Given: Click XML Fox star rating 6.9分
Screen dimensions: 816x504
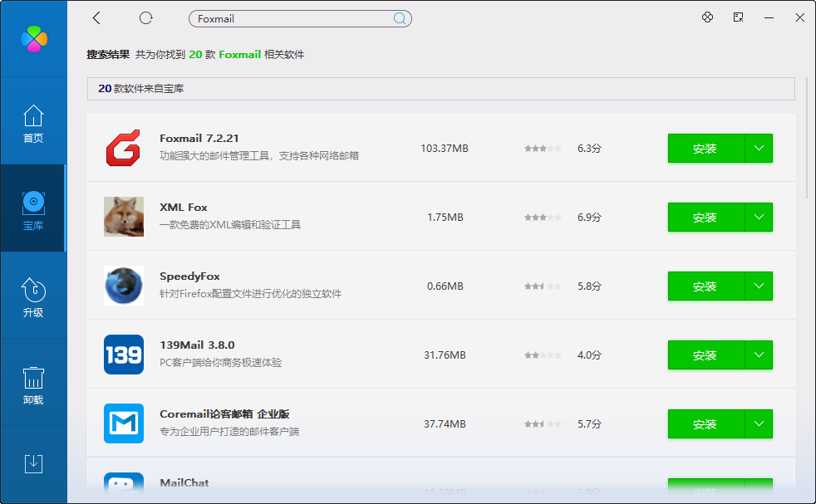Looking at the screenshot, I should [x=543, y=218].
